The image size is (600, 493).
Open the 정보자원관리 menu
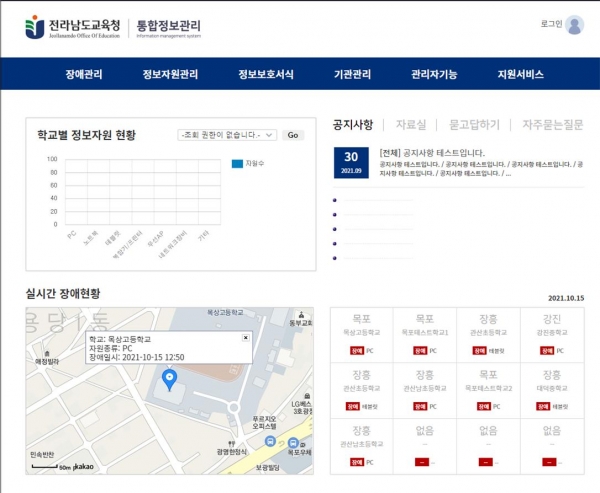170,74
